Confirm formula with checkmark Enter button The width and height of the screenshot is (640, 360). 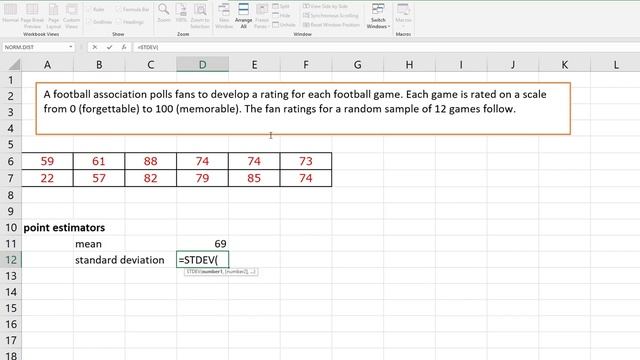tap(109, 47)
